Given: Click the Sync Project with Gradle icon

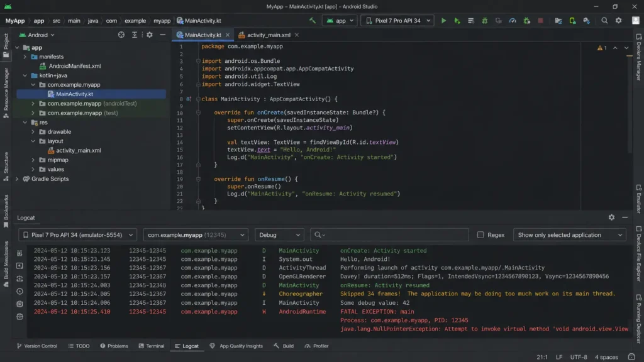Looking at the screenshot, I should [586, 21].
